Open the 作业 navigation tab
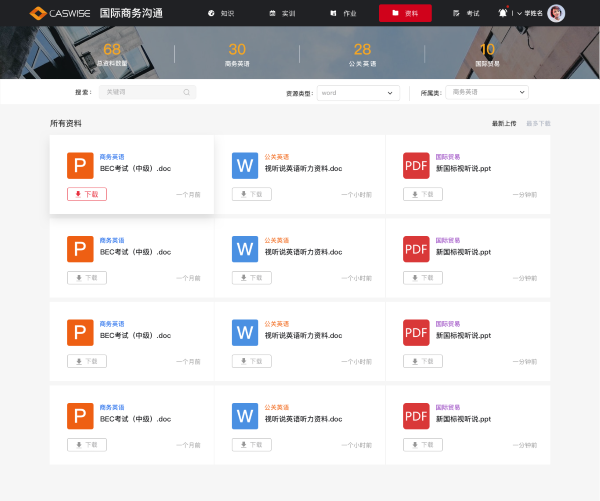 [343, 13]
